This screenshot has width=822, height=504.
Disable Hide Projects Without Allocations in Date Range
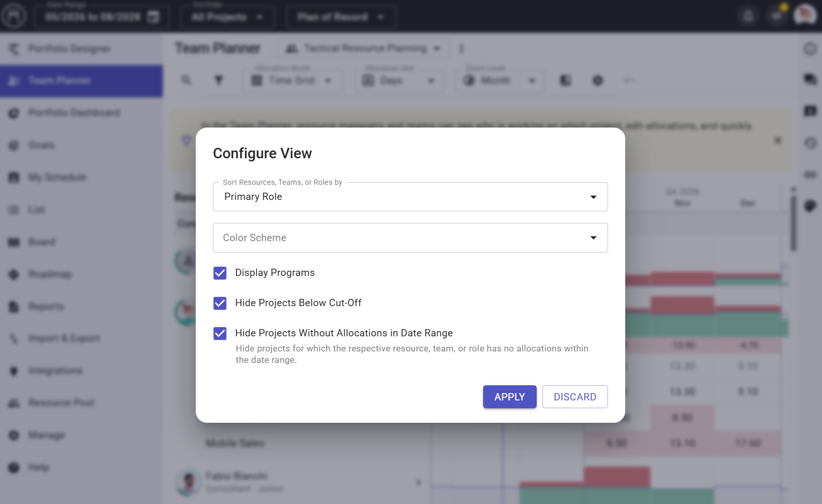point(220,333)
